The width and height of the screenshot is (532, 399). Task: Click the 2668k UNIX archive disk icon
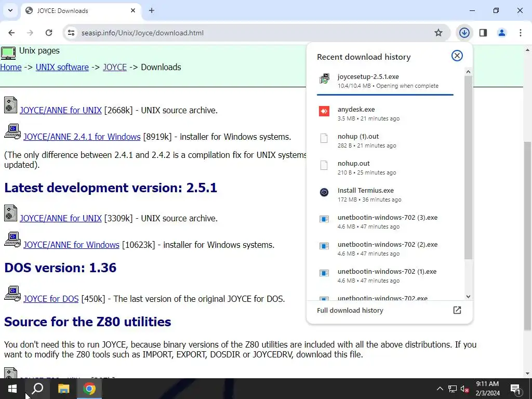[x=10, y=105]
